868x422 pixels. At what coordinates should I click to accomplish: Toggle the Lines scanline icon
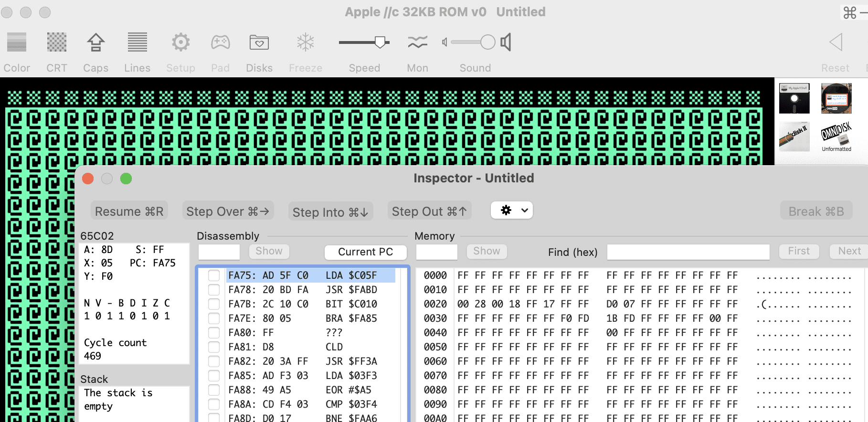(x=138, y=42)
